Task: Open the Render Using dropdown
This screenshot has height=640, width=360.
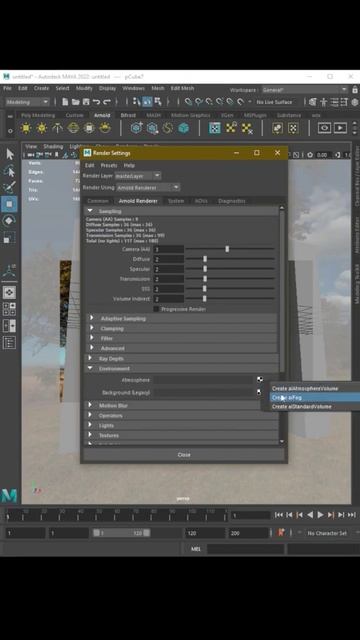Action: (x=148, y=187)
